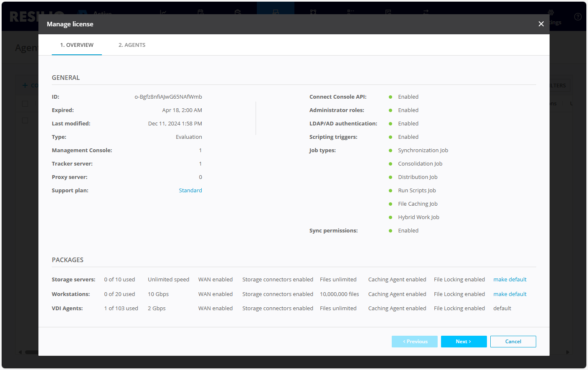Viewport: 588px width, 370px height.
Task: Close the Manage license dialog with the X
Action: [x=541, y=24]
